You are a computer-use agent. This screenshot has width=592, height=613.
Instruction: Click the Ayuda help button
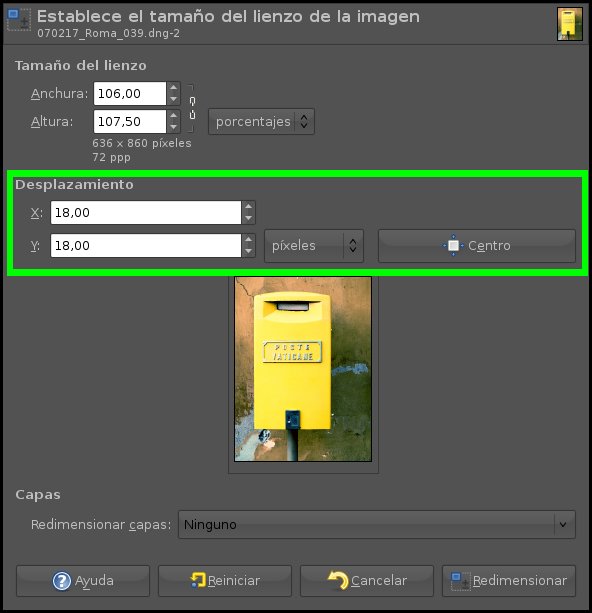click(83, 581)
